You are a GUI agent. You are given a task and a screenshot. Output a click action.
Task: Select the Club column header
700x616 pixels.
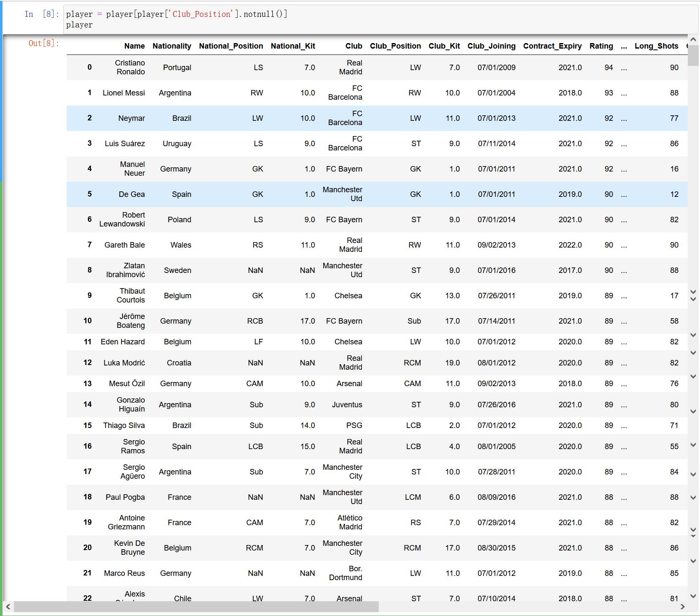[x=354, y=46]
